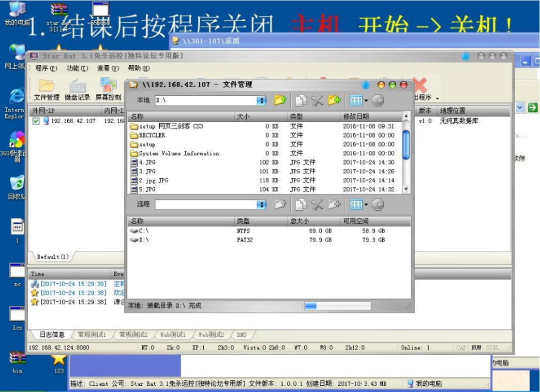The image size is (540, 392).
Task: Go up a folder in remote (远程) pane
Action: (x=280, y=204)
